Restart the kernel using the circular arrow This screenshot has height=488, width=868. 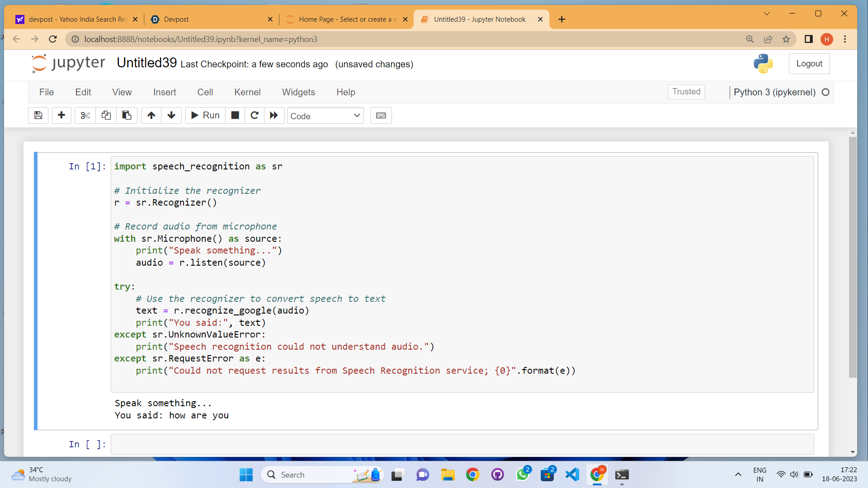coord(255,116)
